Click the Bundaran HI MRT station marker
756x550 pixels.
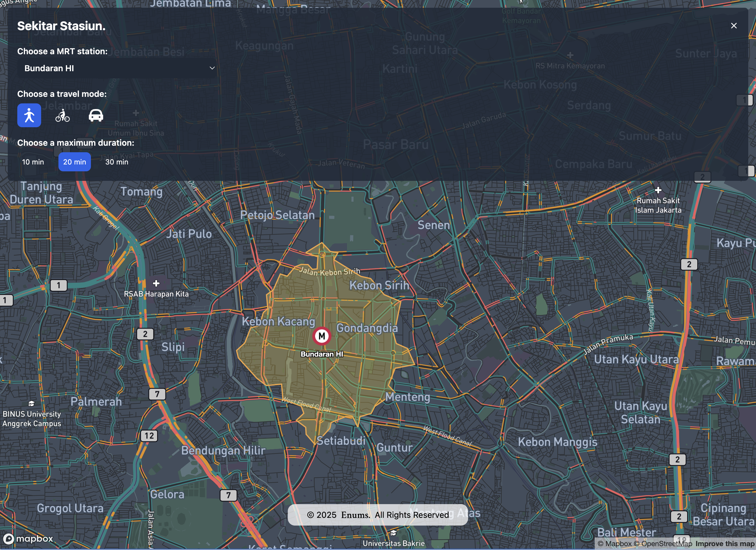[x=321, y=336]
